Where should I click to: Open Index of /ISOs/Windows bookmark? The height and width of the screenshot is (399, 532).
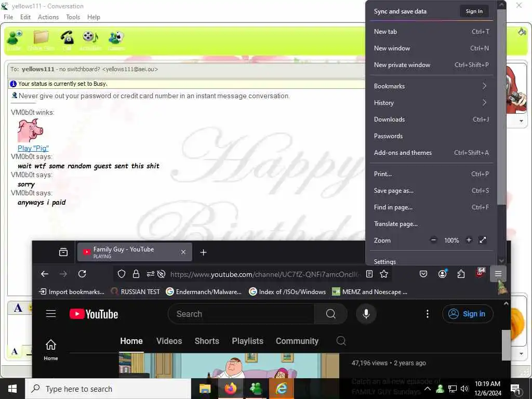click(x=287, y=292)
